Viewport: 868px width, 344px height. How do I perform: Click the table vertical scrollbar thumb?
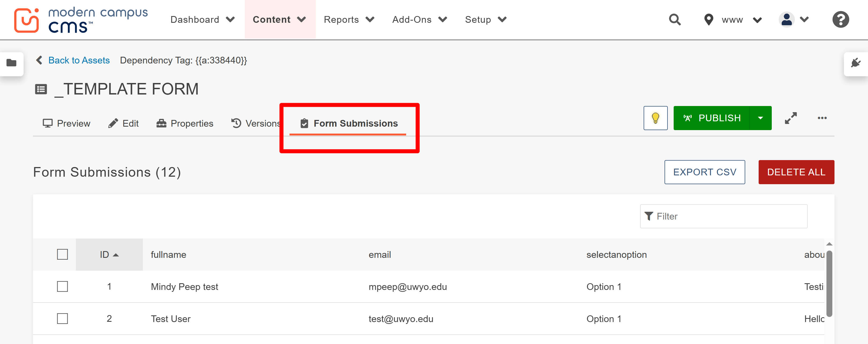(829, 283)
